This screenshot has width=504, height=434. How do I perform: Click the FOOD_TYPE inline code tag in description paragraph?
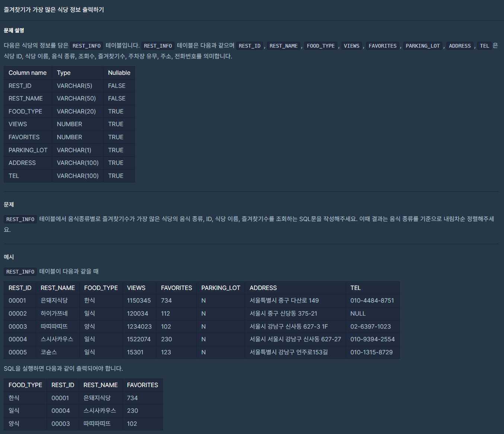coord(320,46)
